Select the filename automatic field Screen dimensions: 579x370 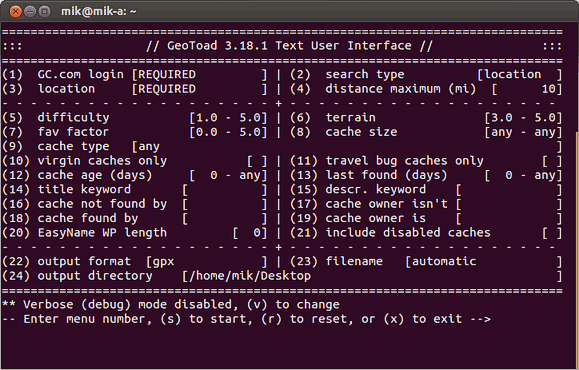point(484,262)
